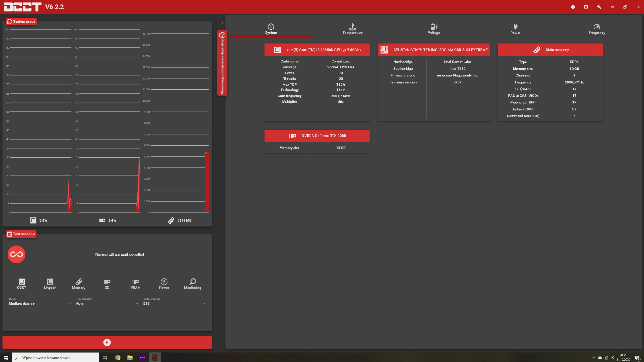
Task: Open the Power monitoring tab
Action: 516,29
